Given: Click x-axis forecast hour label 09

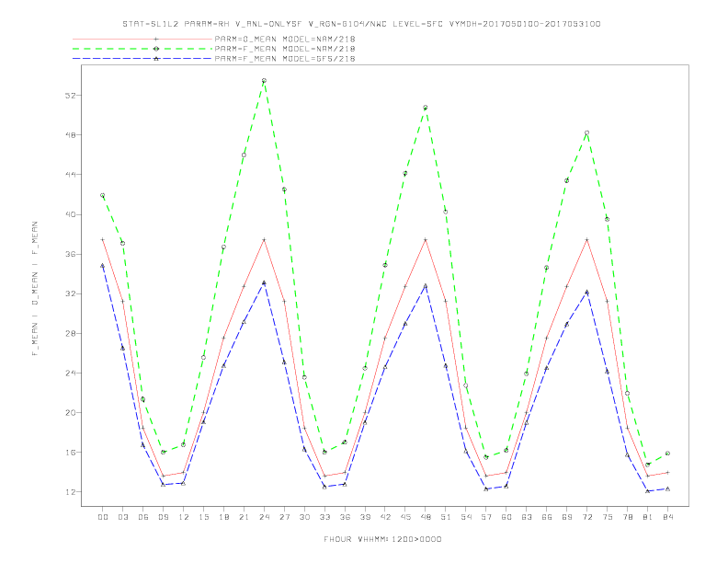Looking at the screenshot, I should pos(163,517).
